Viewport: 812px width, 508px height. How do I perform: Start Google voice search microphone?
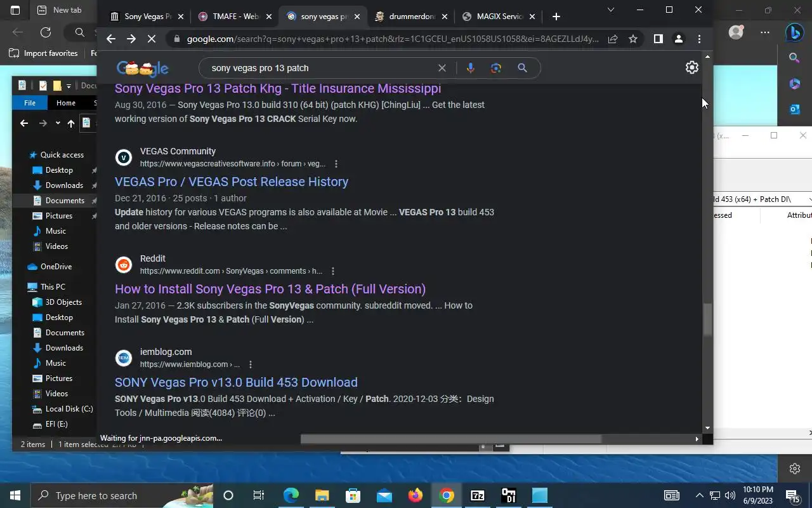(470, 68)
